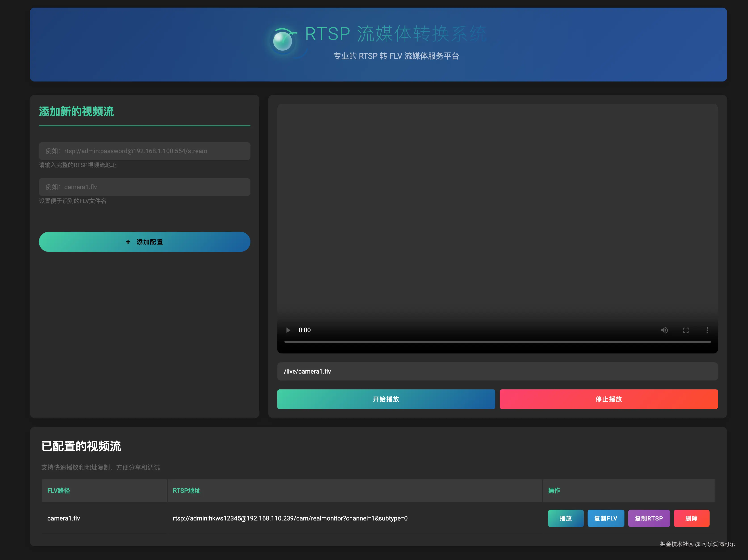Viewport: 748px width, 560px height.
Task: Copy RTSP address using 复制RTSP button
Action: coord(649,518)
